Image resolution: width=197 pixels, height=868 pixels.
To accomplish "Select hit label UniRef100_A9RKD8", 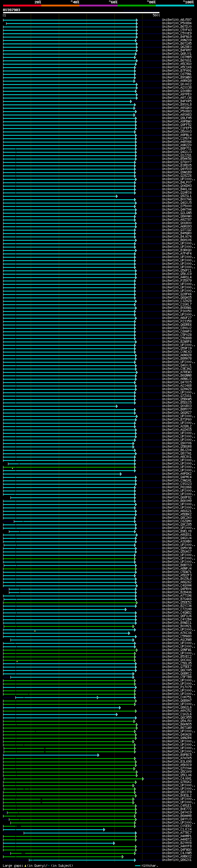I will (x=177, y=81).
